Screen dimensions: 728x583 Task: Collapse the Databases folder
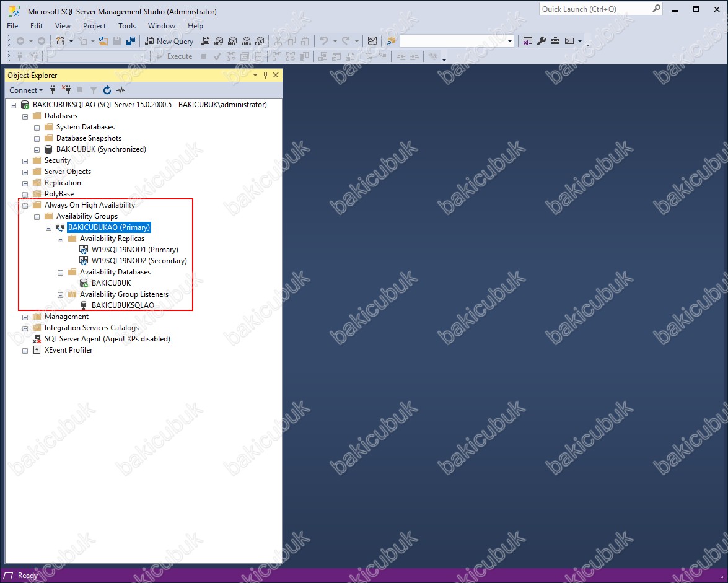point(25,116)
